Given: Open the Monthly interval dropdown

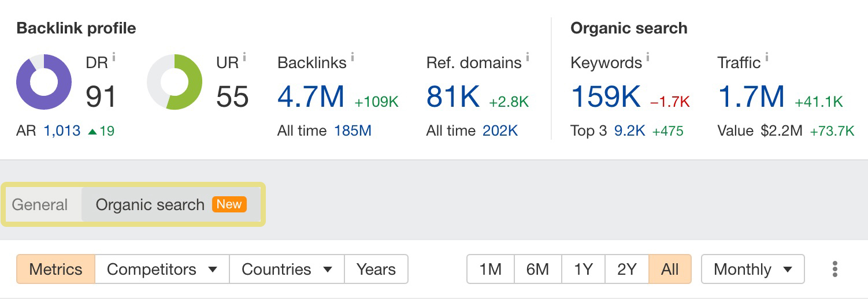Looking at the screenshot, I should 752,270.
